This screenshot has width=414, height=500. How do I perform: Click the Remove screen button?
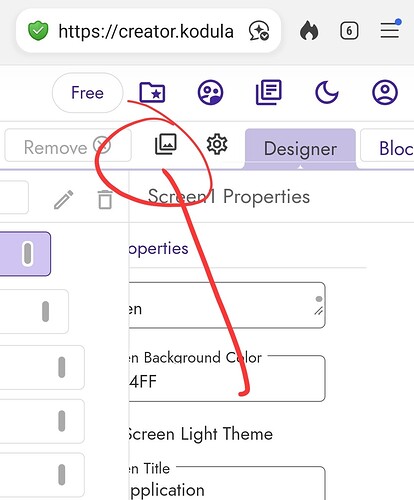pyautogui.click(x=68, y=146)
